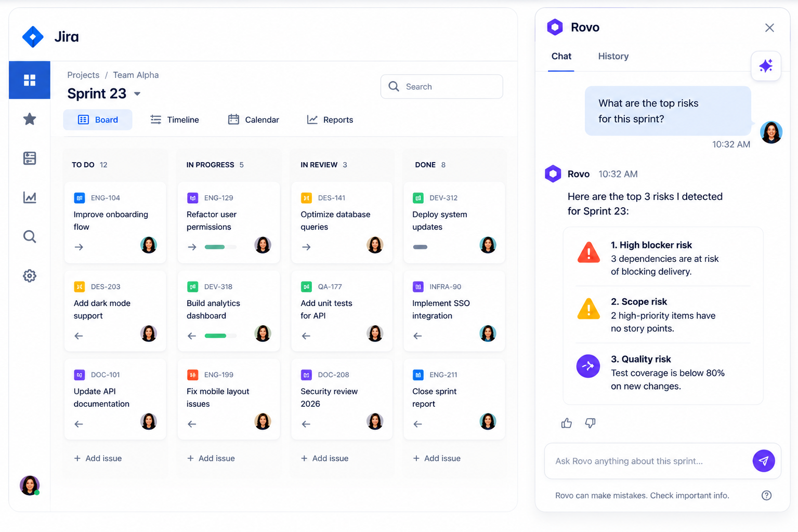Click the user message about top risks
Viewport: 798px width, 532px height.
(x=668, y=111)
